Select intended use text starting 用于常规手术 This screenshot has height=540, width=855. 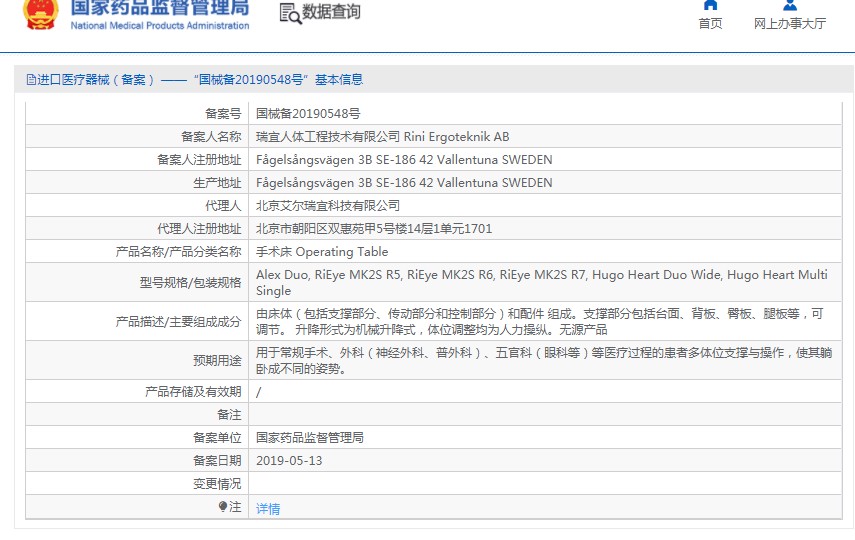click(544, 361)
